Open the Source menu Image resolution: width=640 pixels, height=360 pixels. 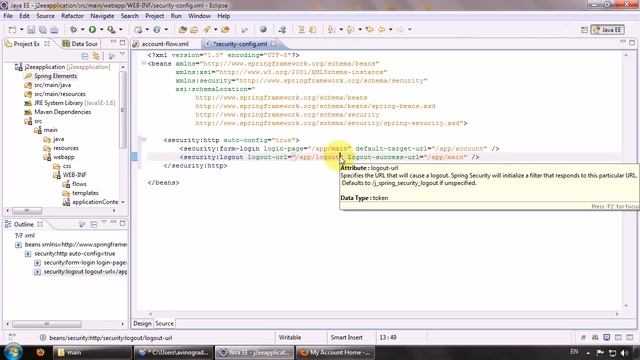45,16
